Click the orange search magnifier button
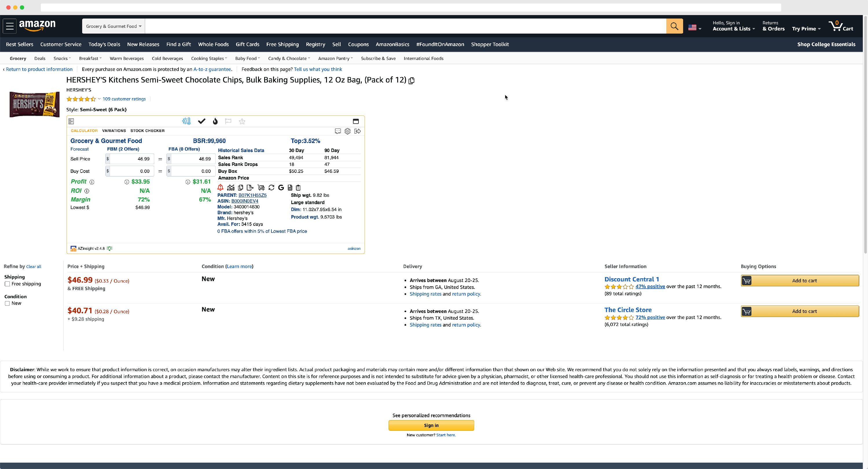The image size is (868, 469). 674,26
